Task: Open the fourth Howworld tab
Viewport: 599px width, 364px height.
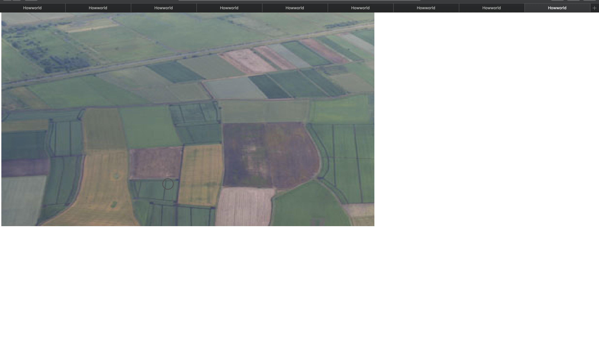Action: [x=229, y=8]
